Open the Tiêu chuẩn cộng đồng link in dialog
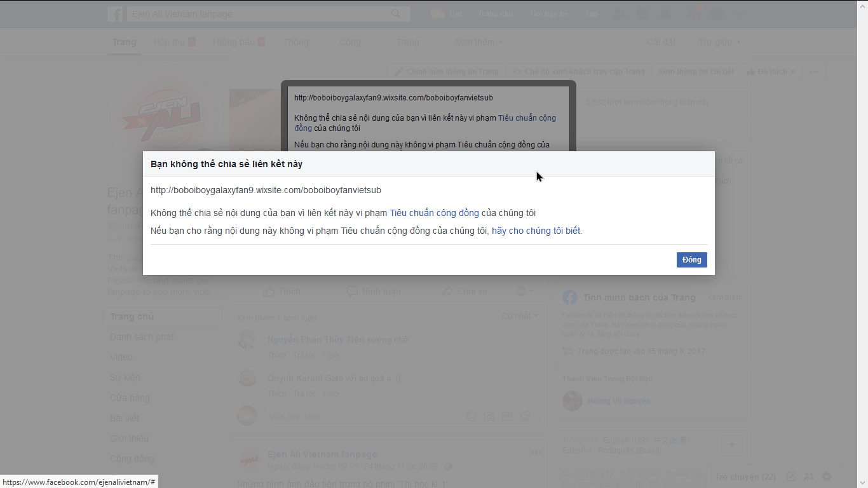Screen dimensions: 868x488 click(434, 213)
